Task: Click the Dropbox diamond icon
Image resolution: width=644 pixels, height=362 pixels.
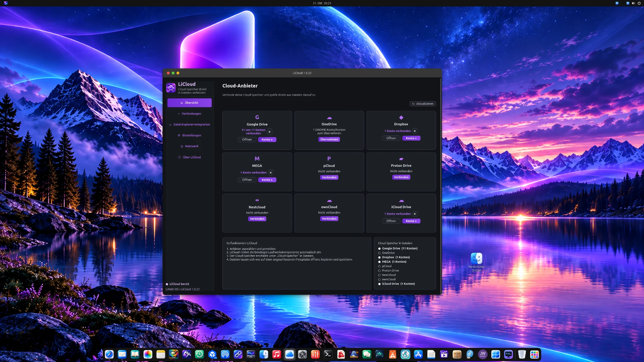Action: pos(401,118)
